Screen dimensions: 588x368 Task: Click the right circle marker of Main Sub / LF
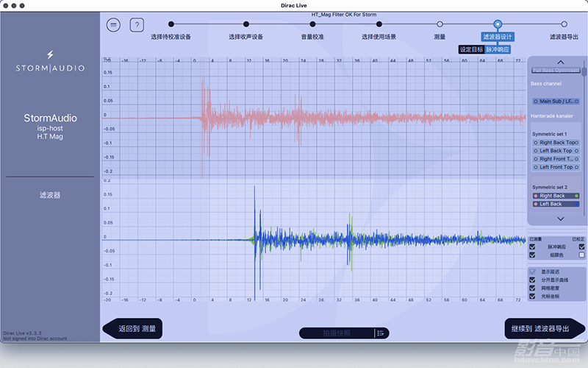(x=577, y=102)
